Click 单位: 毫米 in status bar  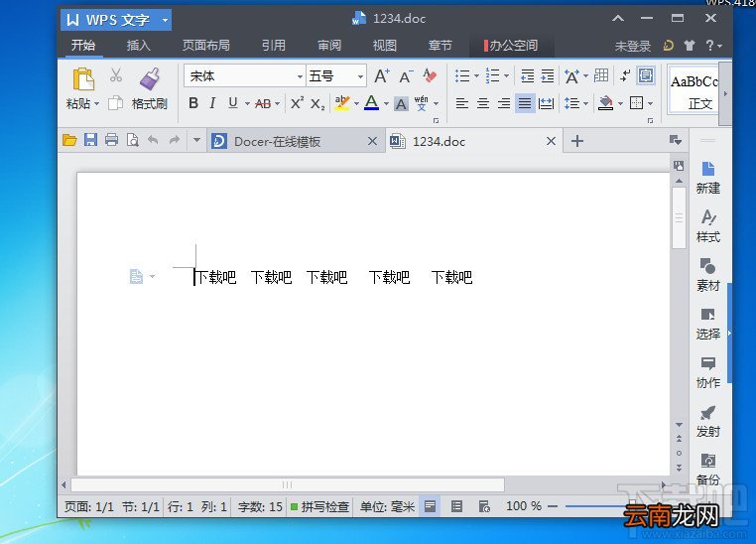coord(387,506)
